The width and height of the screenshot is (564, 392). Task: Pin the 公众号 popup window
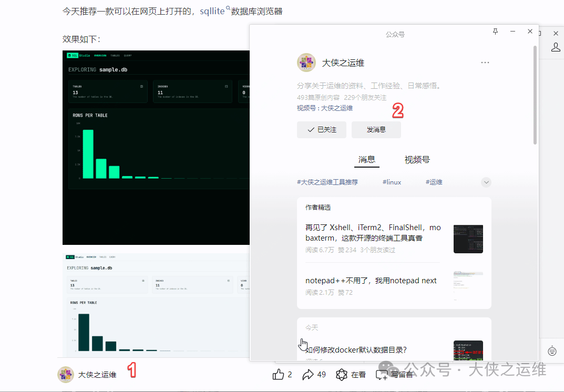(495, 32)
